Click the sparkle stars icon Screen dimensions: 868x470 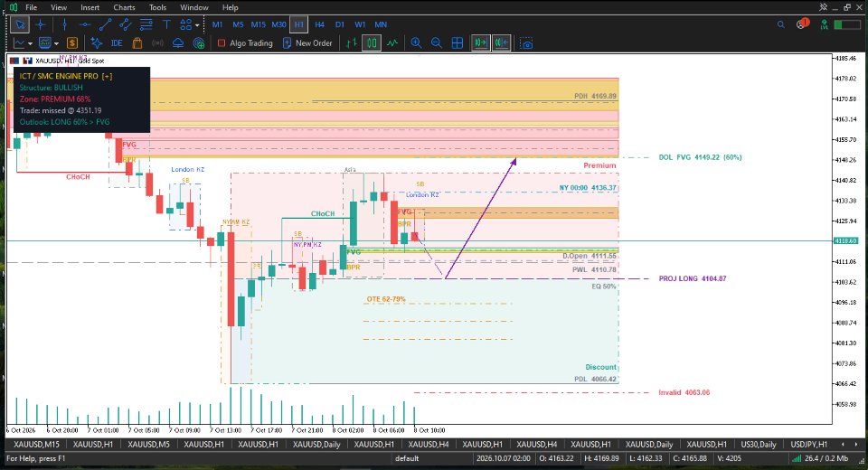click(x=97, y=43)
